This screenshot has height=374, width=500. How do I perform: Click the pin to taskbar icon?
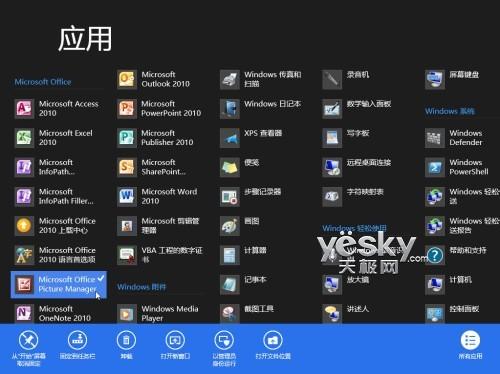coord(77,340)
